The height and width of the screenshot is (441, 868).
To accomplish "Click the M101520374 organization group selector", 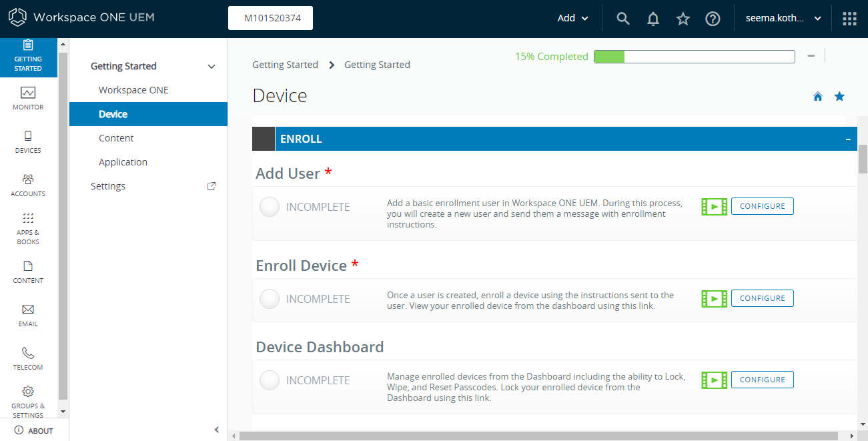I will [x=271, y=18].
